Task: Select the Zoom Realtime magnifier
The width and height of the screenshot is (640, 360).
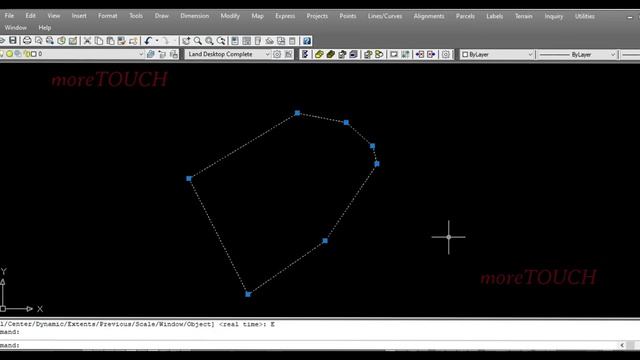Action: 198,40
